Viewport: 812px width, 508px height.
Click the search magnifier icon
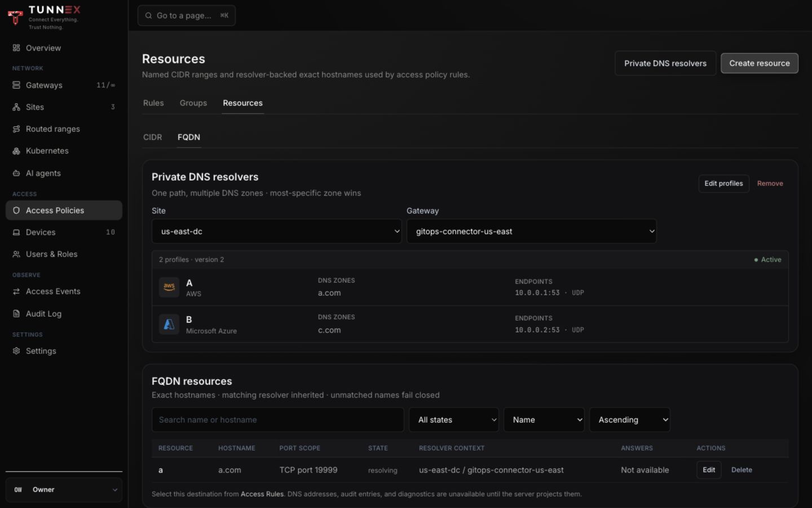pyautogui.click(x=148, y=16)
